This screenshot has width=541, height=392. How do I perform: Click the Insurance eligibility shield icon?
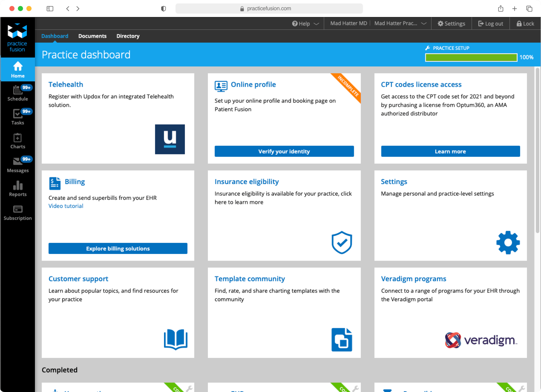click(342, 242)
